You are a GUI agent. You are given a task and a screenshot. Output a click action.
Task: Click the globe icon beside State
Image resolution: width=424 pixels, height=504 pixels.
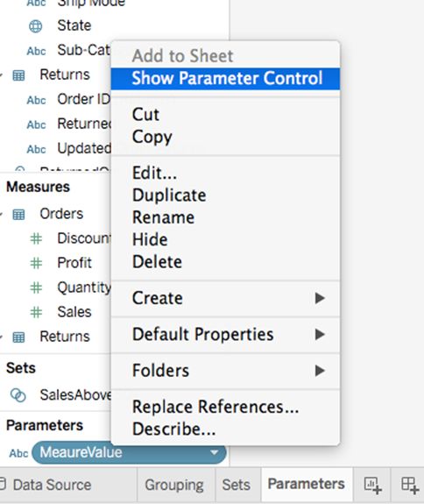(x=35, y=26)
